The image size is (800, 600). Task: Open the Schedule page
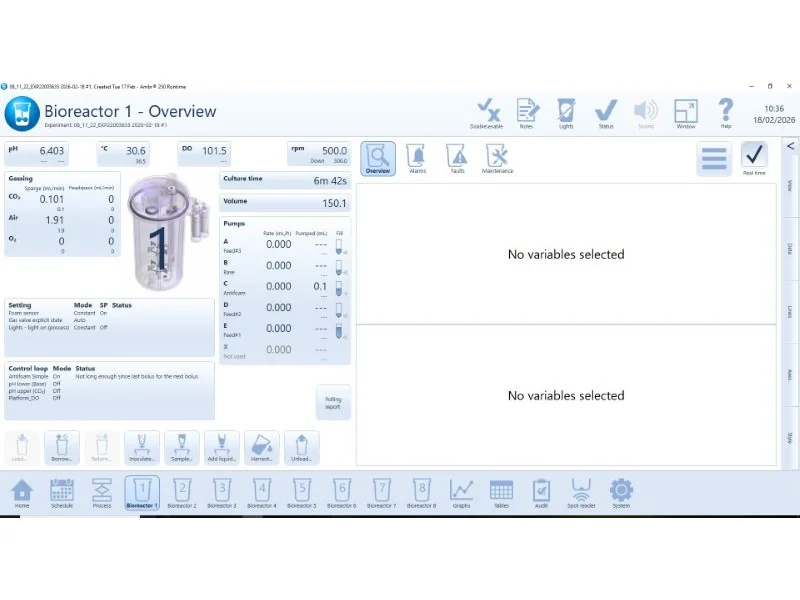pos(62,493)
